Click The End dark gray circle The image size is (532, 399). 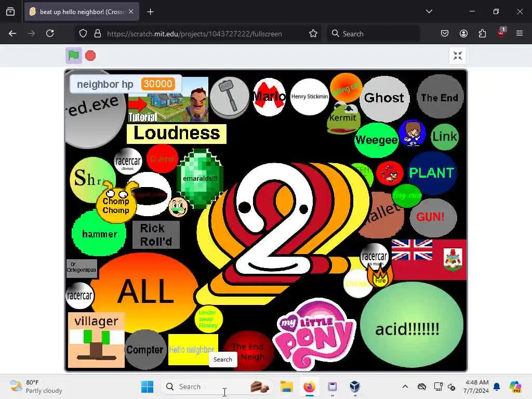(440, 97)
